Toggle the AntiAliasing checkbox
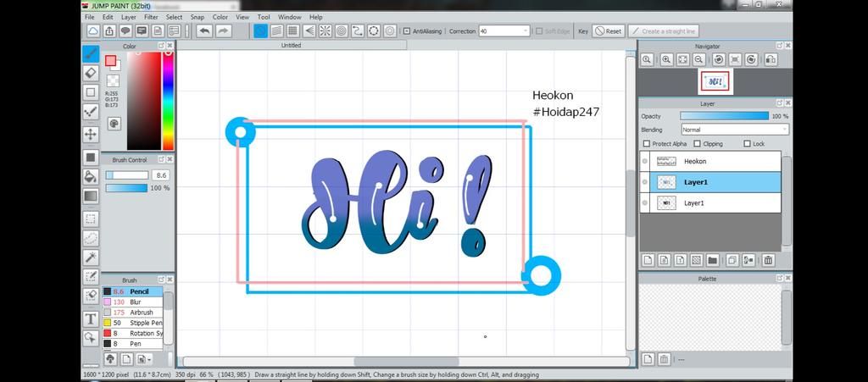 [407, 31]
